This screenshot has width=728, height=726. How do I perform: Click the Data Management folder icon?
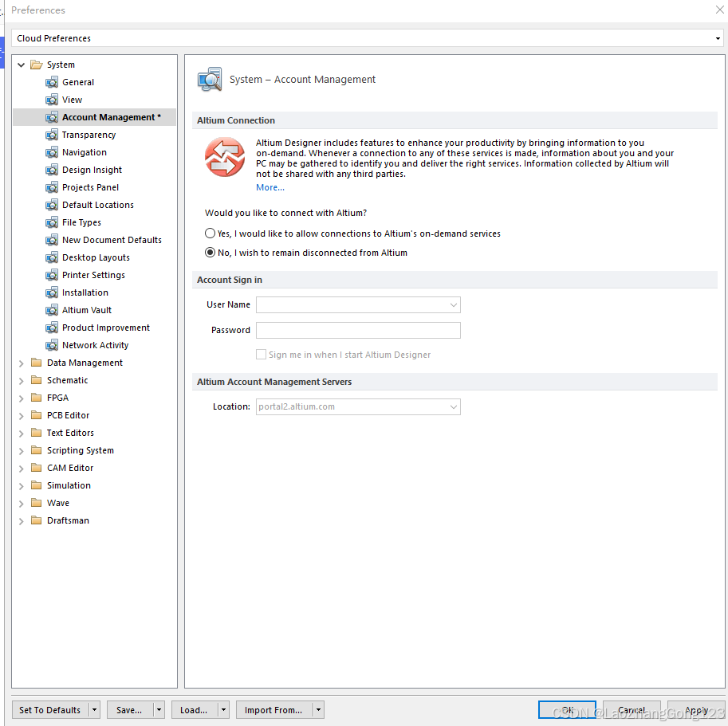36,363
